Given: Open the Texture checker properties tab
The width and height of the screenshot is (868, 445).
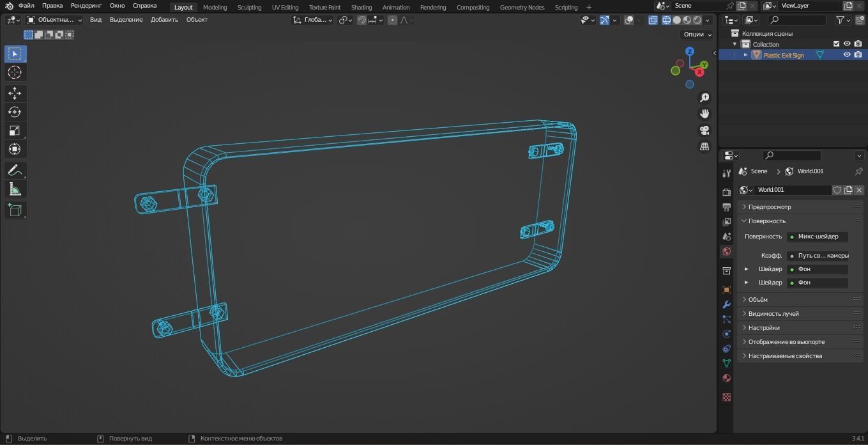Looking at the screenshot, I should (x=726, y=397).
